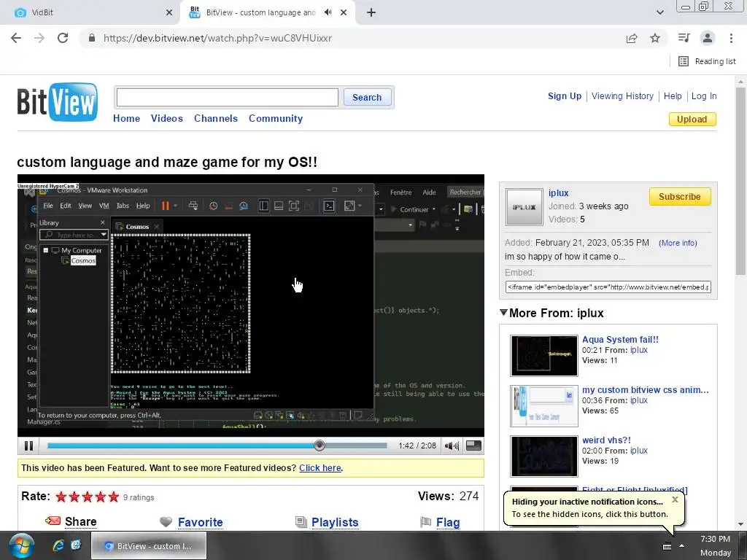Focus the BitView search field
747x560 pixels.
[228, 97]
